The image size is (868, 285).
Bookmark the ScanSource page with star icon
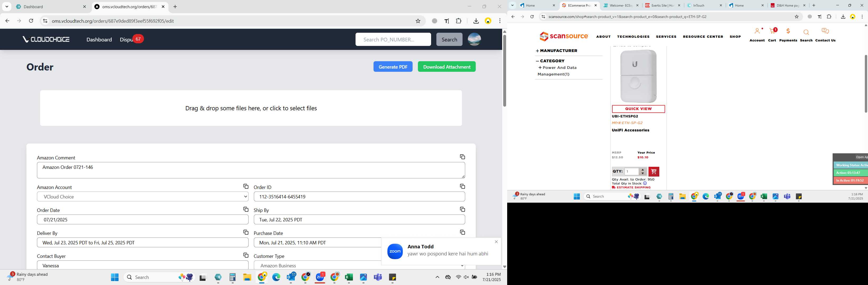(x=797, y=16)
